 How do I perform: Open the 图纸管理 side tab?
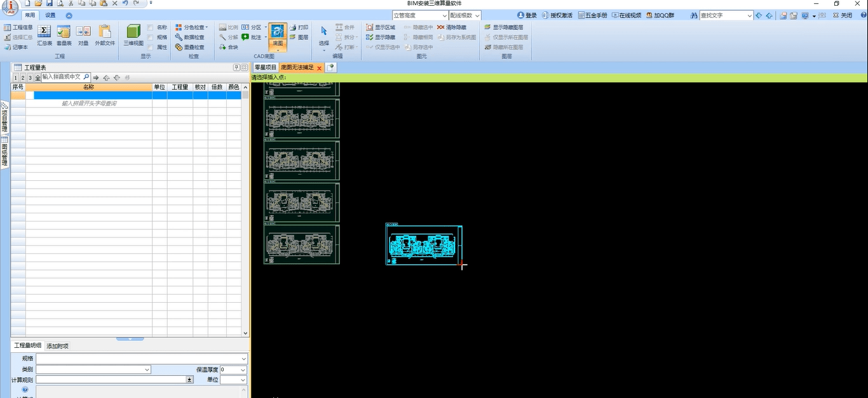point(4,152)
